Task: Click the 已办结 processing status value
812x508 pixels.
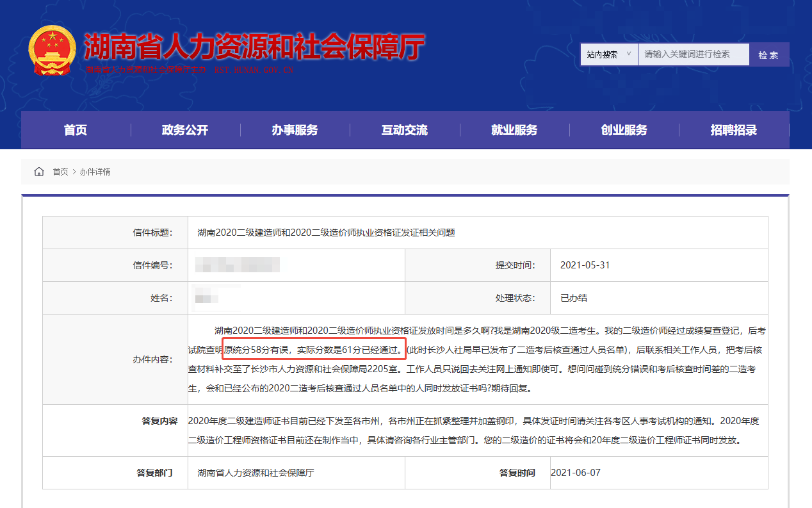Action: 574,298
